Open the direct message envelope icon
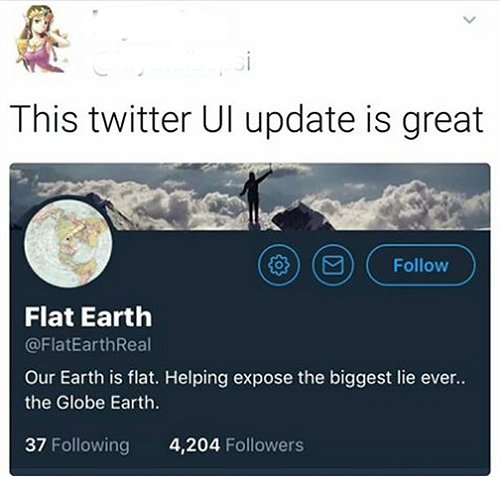The image size is (500, 477). [334, 265]
